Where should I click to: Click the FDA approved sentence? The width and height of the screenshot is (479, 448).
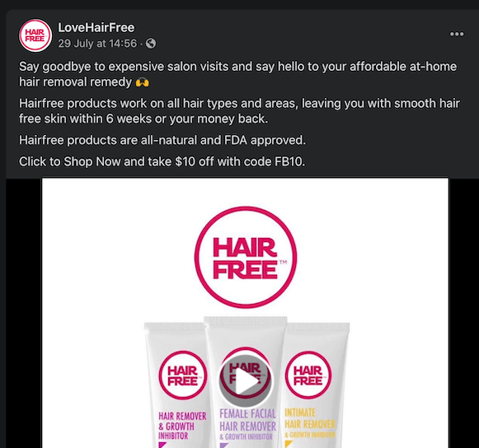point(162,140)
